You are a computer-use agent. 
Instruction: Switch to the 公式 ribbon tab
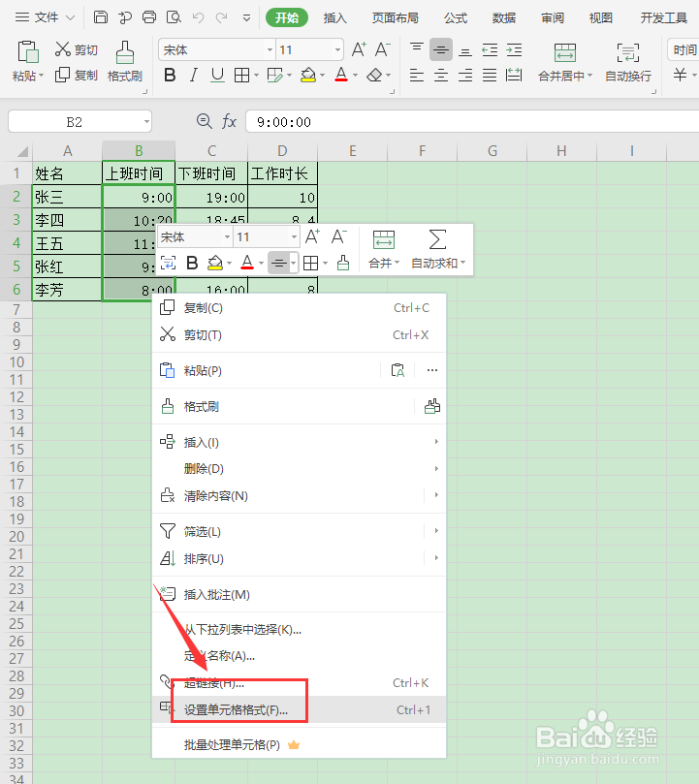(x=456, y=18)
